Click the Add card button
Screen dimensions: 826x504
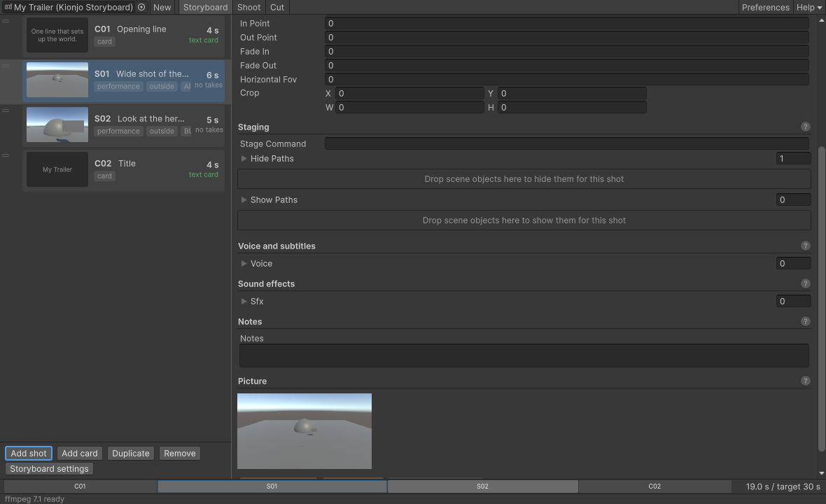point(80,454)
